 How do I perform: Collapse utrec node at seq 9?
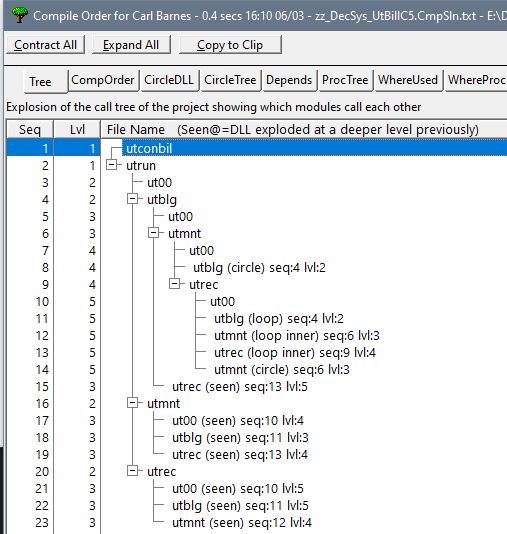click(174, 284)
